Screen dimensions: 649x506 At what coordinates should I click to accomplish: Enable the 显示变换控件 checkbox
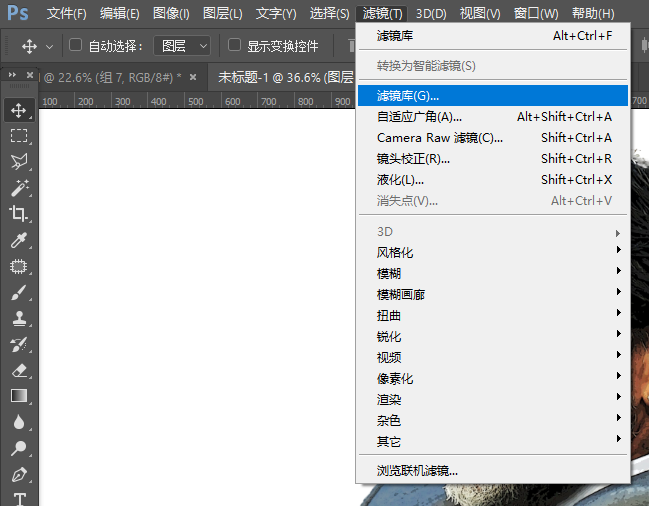[234, 45]
